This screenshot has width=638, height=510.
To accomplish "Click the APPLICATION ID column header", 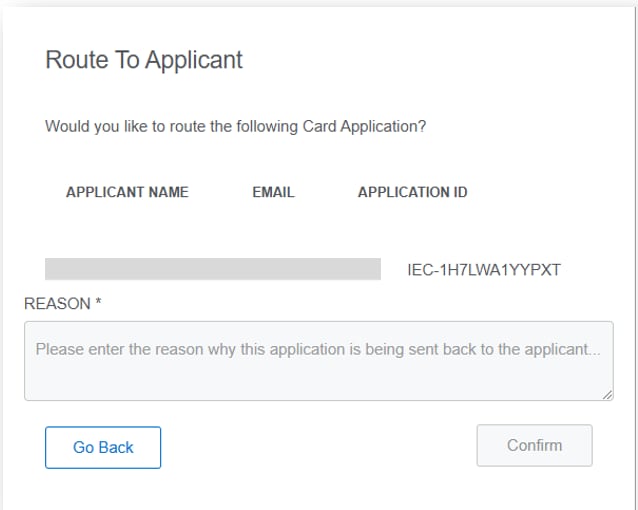I will click(x=412, y=192).
